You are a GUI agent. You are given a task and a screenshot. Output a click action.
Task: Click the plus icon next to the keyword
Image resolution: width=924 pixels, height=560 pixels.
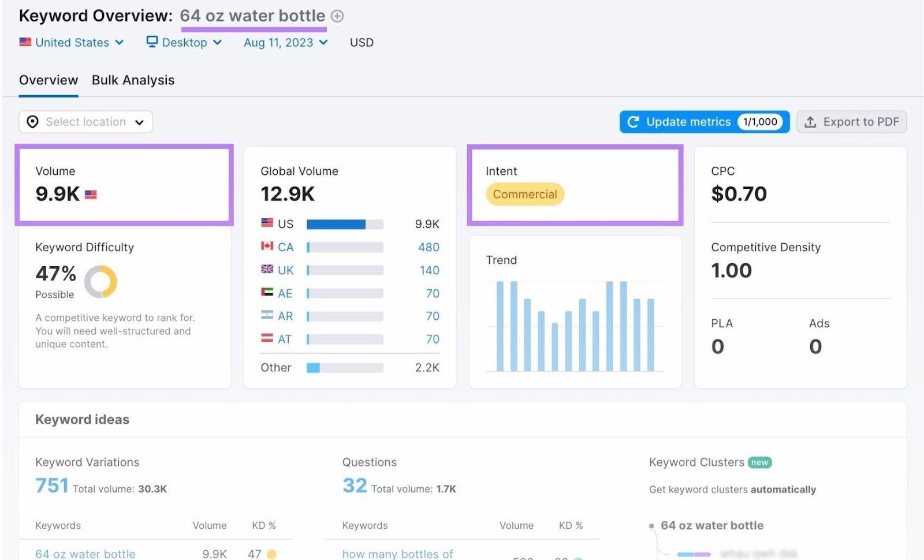337,16
